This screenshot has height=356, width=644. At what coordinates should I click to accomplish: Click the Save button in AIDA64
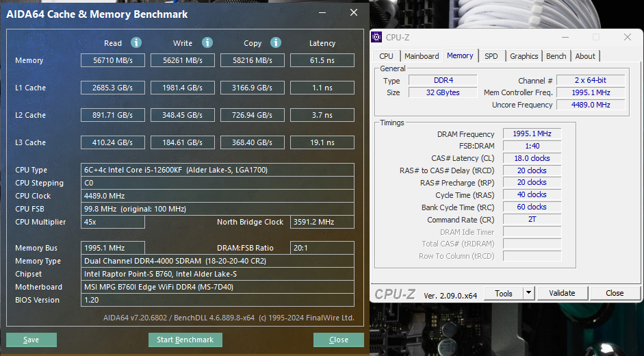(x=31, y=340)
